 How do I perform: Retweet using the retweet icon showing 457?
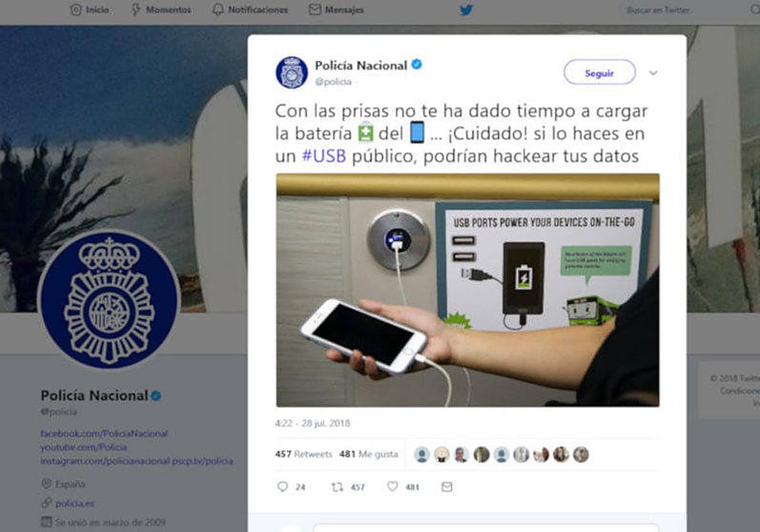coord(338,486)
